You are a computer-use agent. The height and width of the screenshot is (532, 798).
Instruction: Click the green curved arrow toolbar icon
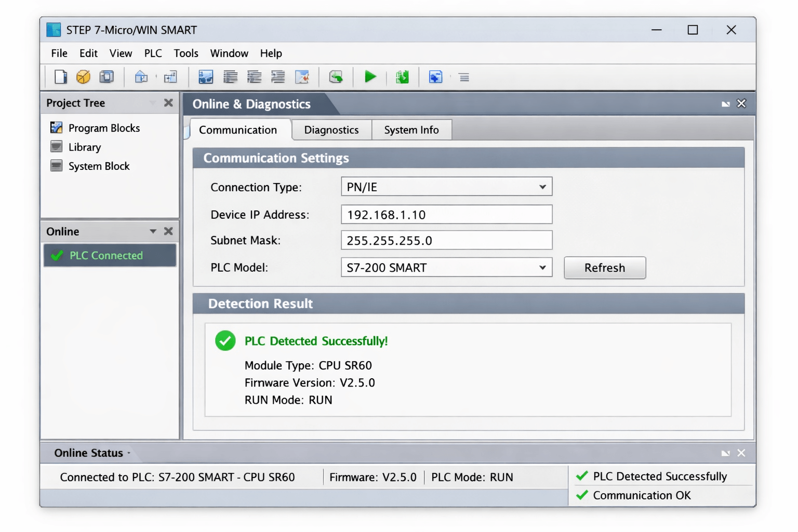click(336, 77)
